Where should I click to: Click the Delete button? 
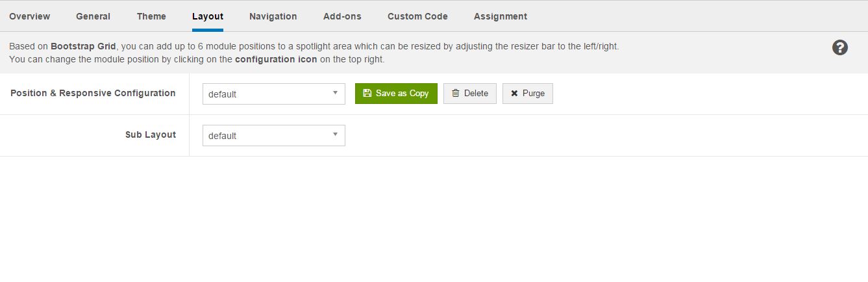point(470,94)
